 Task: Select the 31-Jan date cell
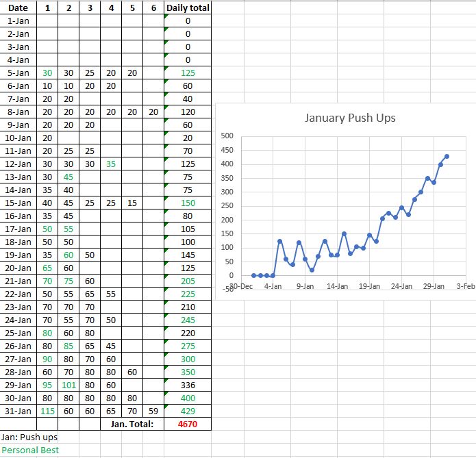[18, 411]
